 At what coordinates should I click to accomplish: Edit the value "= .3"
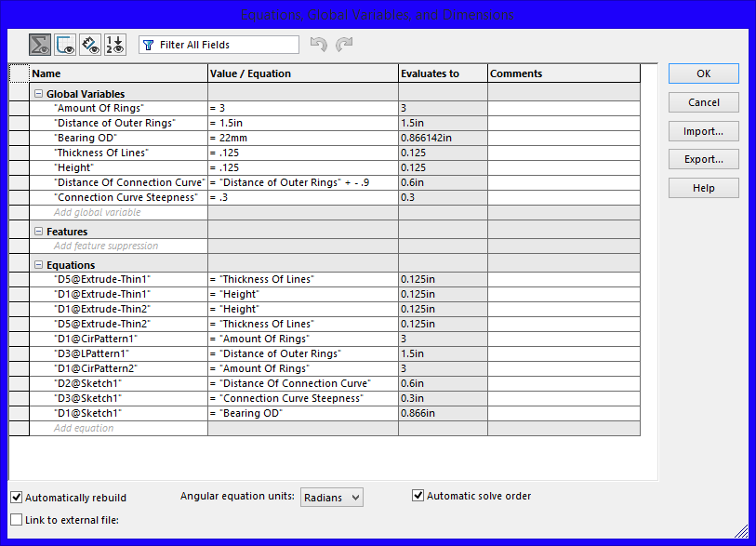point(303,198)
